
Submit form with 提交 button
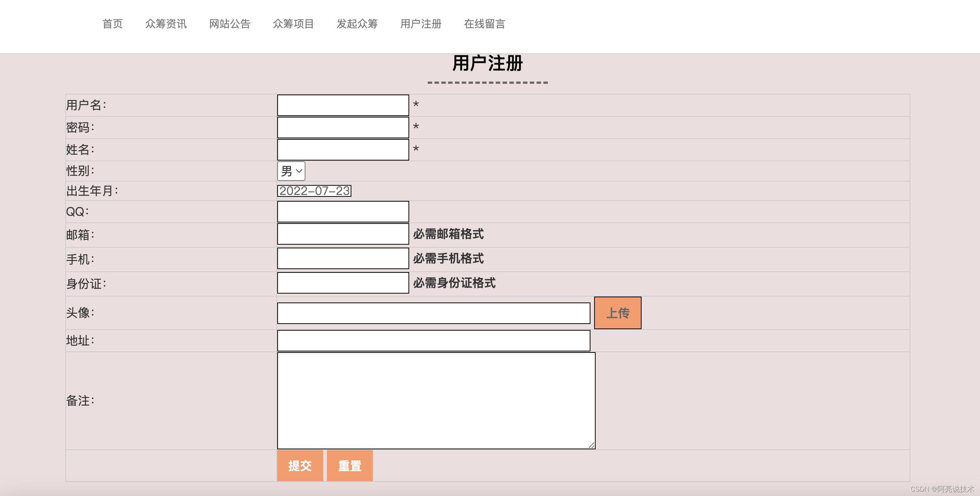pos(300,466)
